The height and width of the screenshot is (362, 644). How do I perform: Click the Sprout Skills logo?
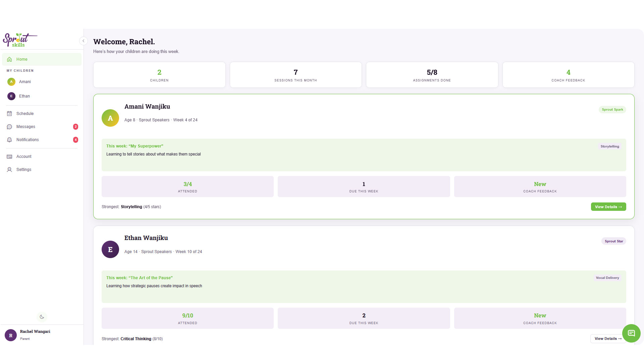point(20,40)
